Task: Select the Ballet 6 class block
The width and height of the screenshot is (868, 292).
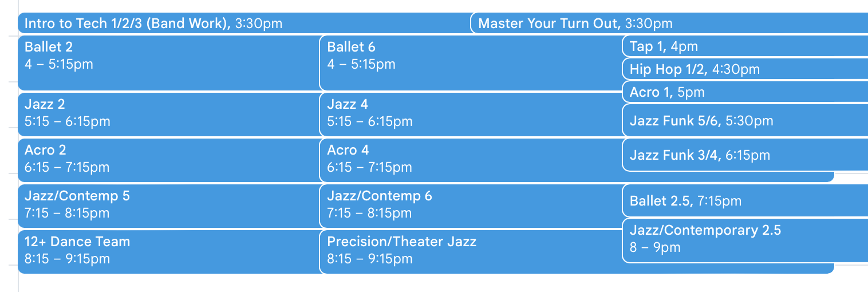Action: point(471,63)
